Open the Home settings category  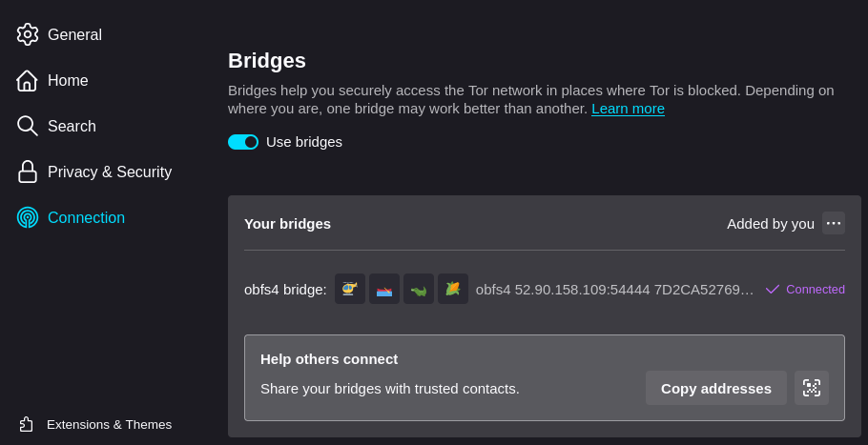(68, 80)
